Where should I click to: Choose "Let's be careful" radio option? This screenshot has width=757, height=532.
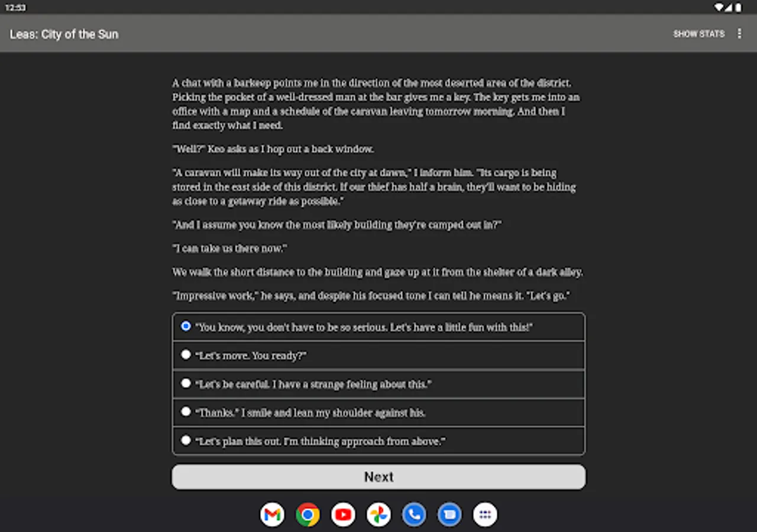[186, 383]
